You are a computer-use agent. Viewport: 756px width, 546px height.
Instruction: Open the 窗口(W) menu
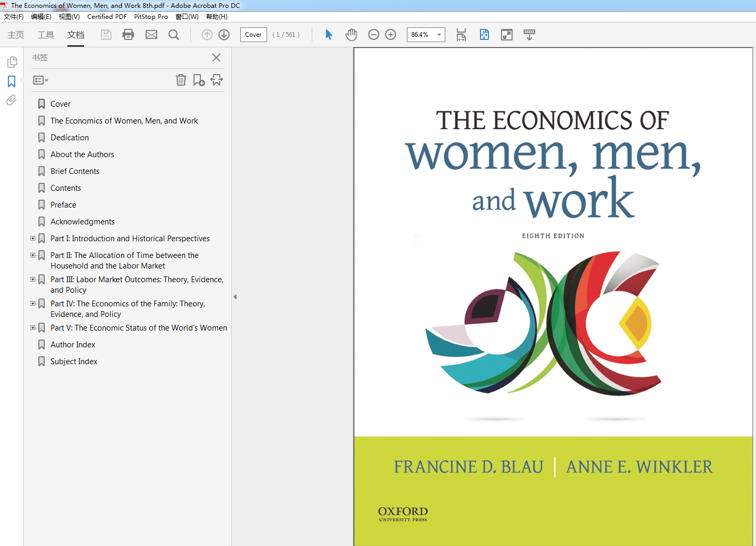[187, 17]
